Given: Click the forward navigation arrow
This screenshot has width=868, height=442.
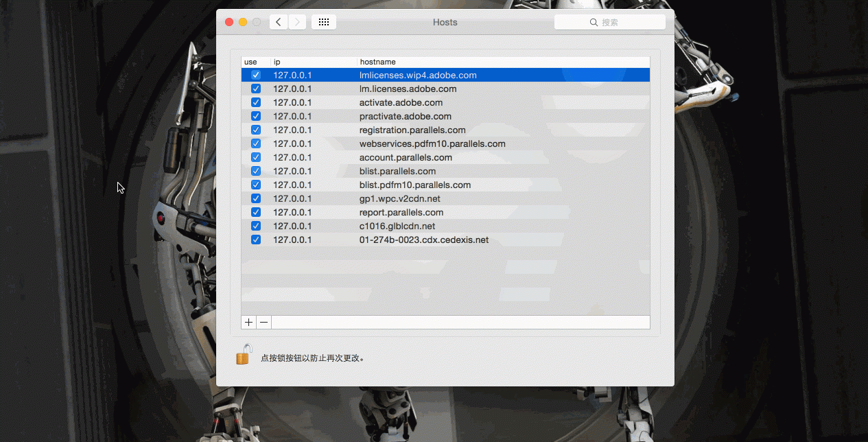Looking at the screenshot, I should pos(296,21).
